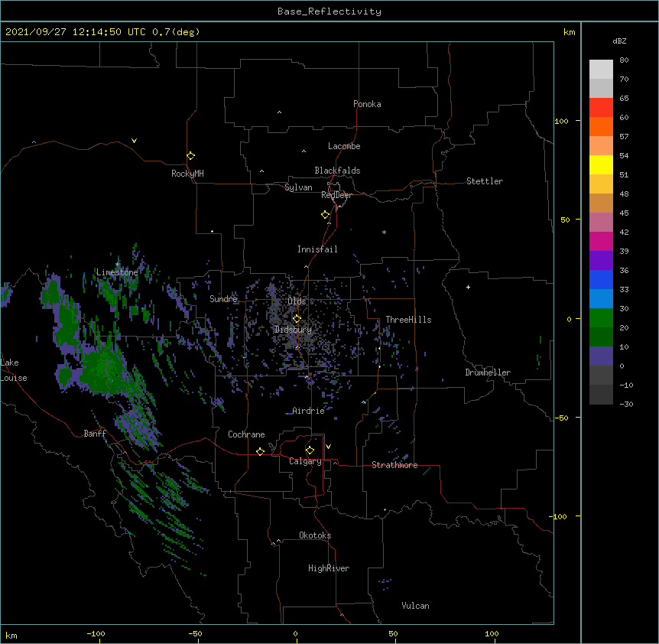
Task: Click the Ponoka city label
Action: pyautogui.click(x=367, y=104)
